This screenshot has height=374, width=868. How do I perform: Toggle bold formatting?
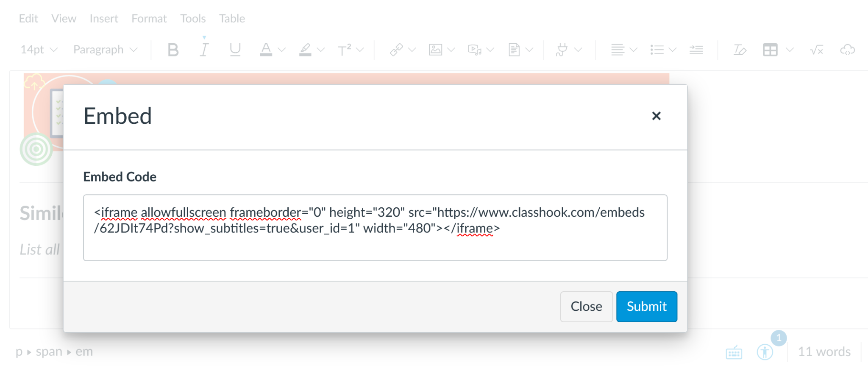[173, 50]
